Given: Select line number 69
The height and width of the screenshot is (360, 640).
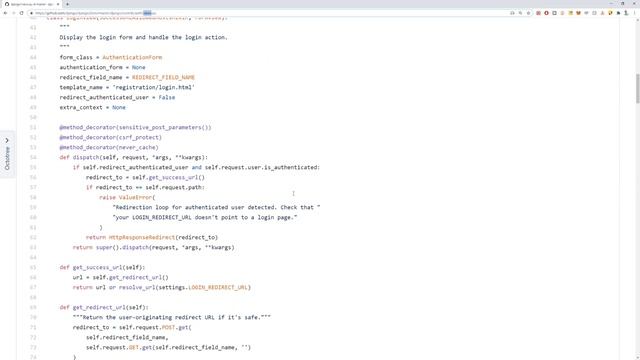Looking at the screenshot, I should point(33,307).
